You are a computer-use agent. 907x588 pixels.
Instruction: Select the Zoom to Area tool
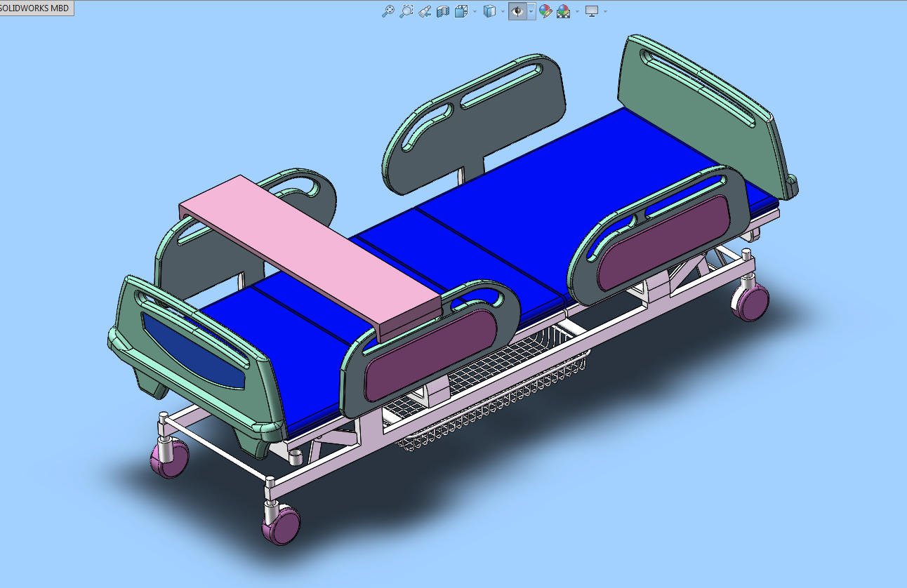(406, 11)
